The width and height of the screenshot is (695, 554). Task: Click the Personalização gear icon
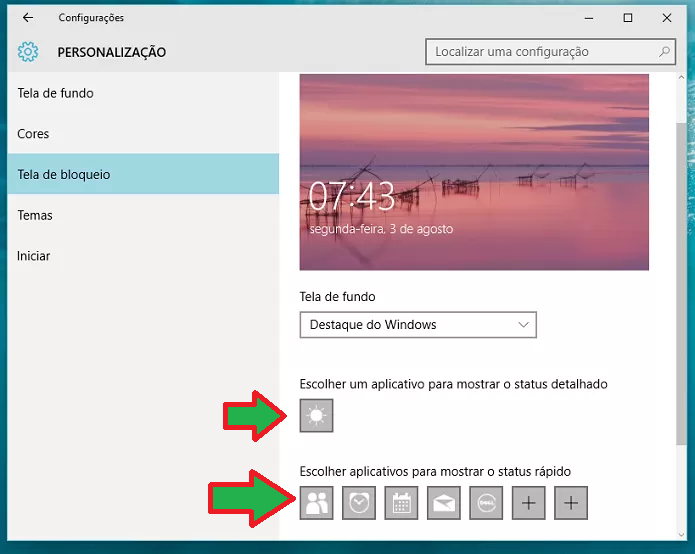pos(28,52)
